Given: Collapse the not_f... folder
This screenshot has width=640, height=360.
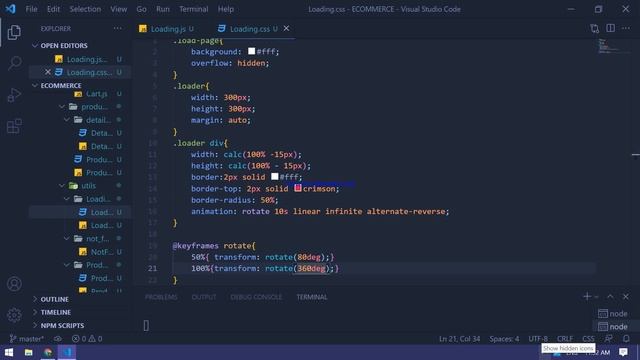Looking at the screenshot, I should [x=67, y=238].
